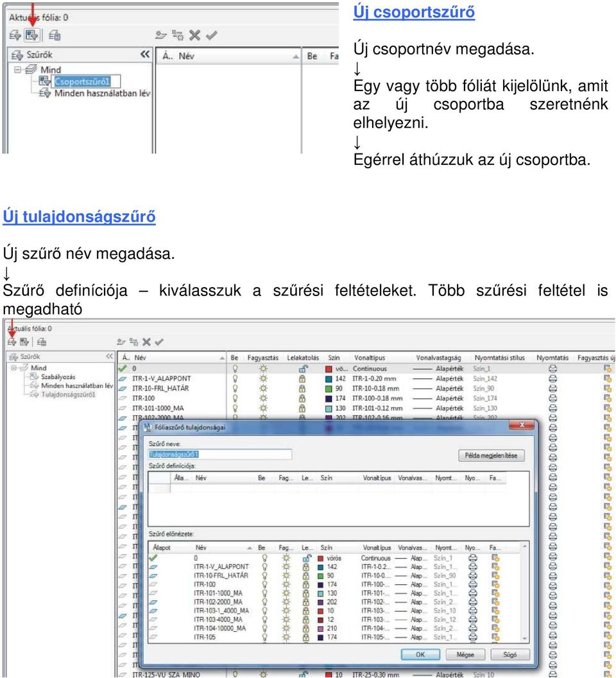This screenshot has width=616, height=678.
Task: Click Set Current checkmark icon in Csoportszűrő1 panel
Action: point(211,35)
